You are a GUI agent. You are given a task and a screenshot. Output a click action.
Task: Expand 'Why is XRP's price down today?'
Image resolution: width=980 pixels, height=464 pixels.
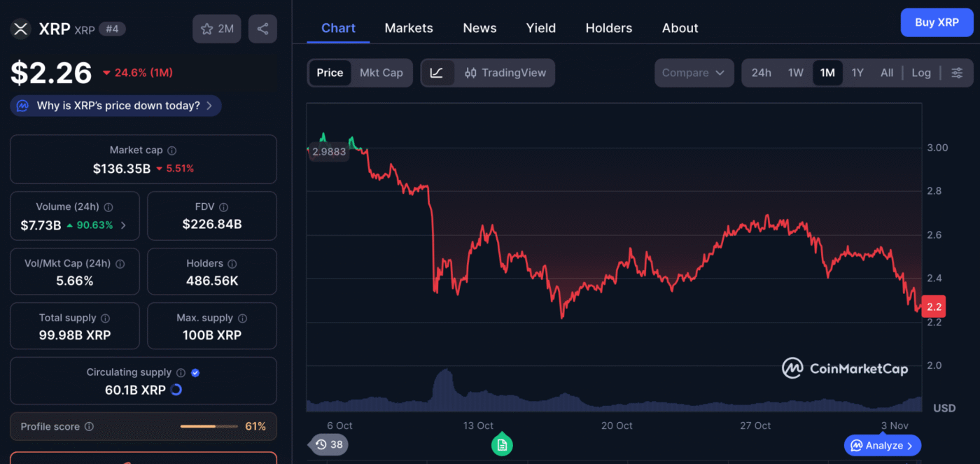[x=115, y=106]
